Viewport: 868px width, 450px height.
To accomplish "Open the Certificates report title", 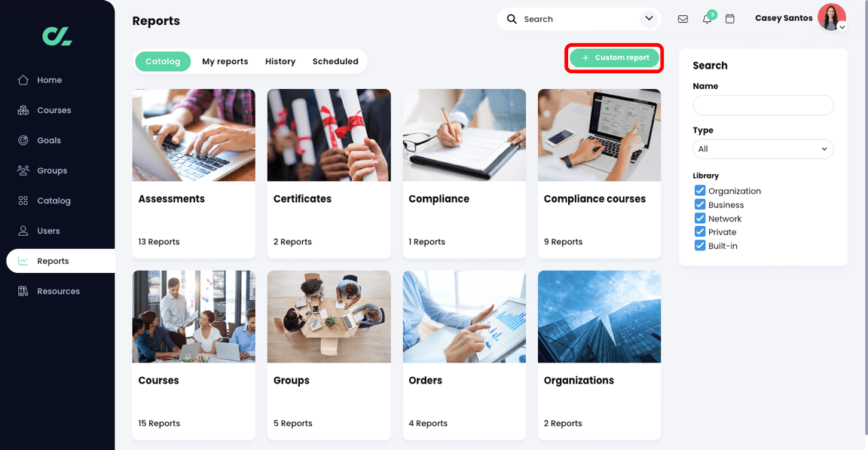I will click(302, 199).
